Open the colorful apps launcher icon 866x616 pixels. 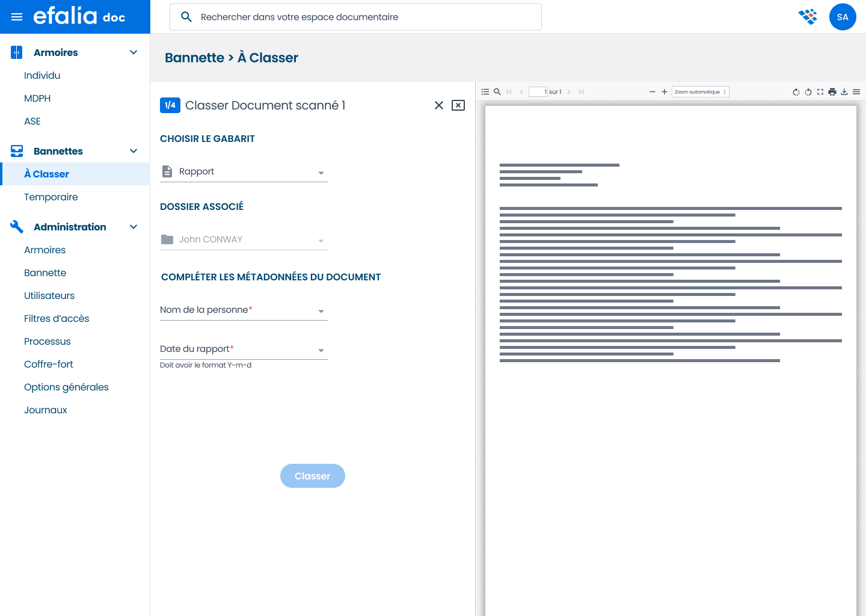pyautogui.click(x=808, y=17)
